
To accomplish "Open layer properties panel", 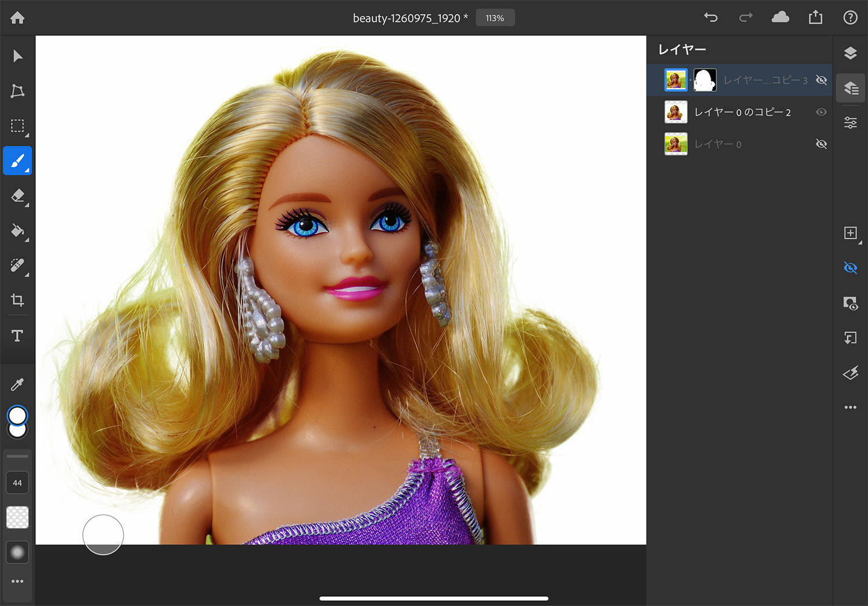I will pos(850,123).
